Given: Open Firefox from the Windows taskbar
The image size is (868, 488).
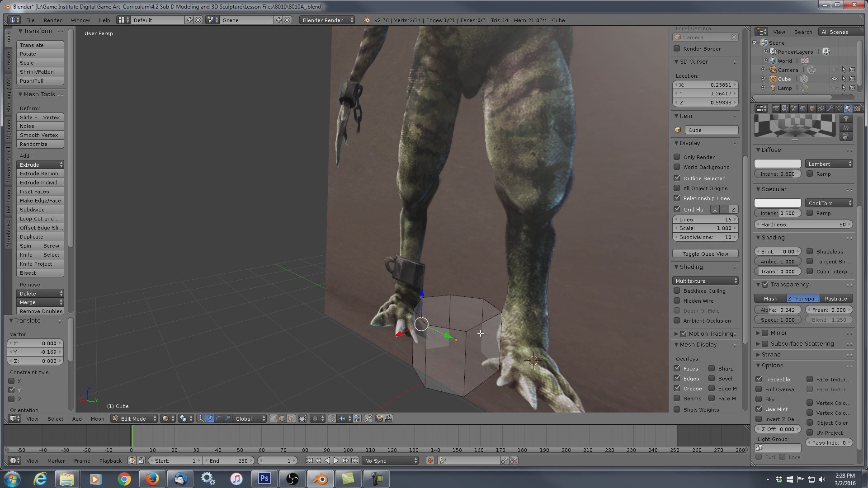Looking at the screenshot, I should 152,479.
